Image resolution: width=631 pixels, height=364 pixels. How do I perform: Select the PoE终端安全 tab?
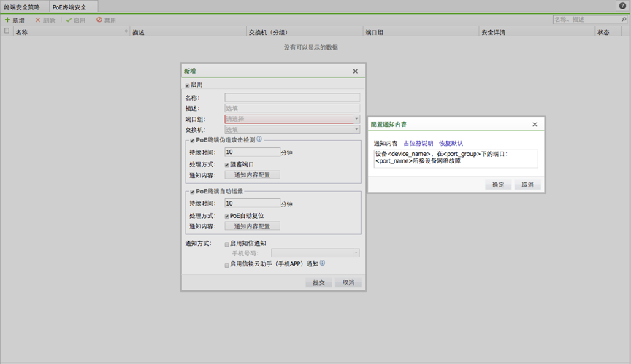pyautogui.click(x=69, y=7)
